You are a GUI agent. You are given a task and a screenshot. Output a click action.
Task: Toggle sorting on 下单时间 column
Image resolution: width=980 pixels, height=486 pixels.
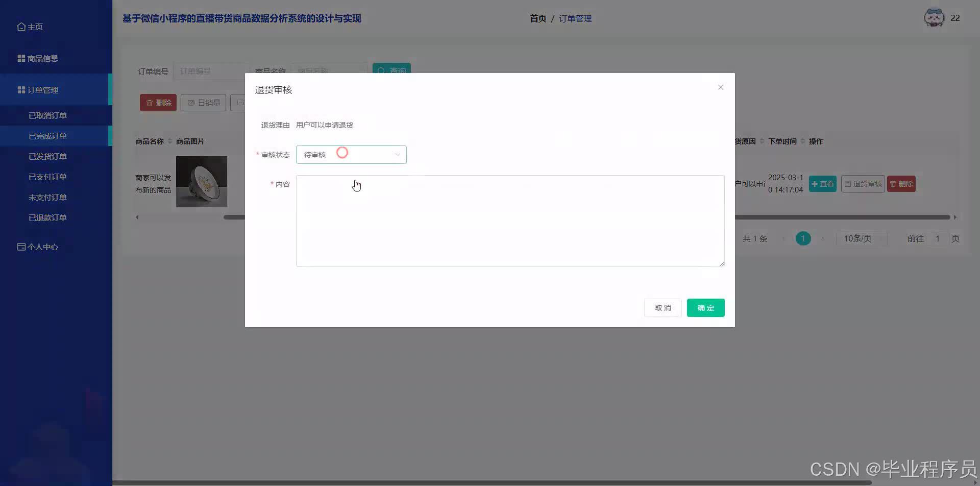coord(803,141)
